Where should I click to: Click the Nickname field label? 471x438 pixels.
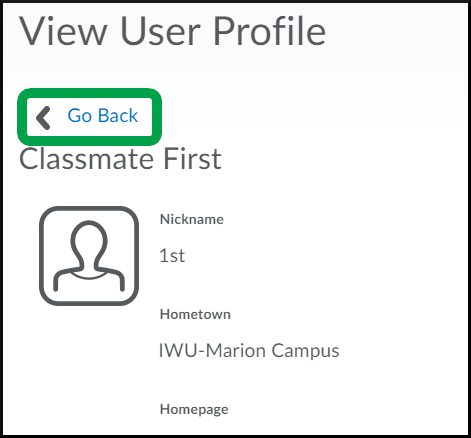tap(192, 219)
